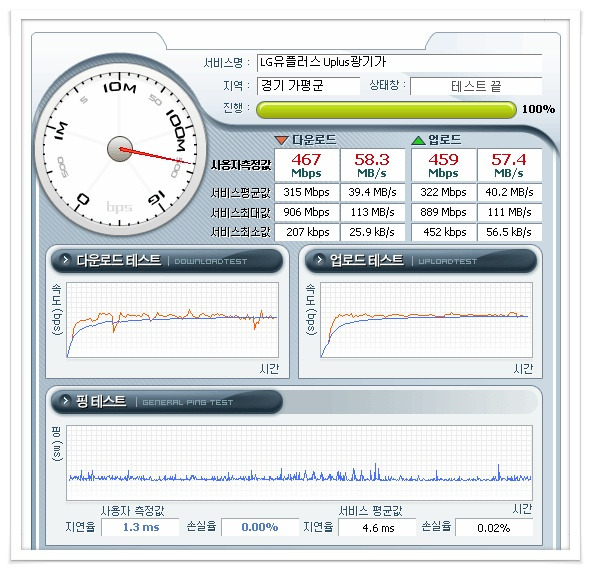Click the user loss rate value 0.00%

click(x=260, y=527)
